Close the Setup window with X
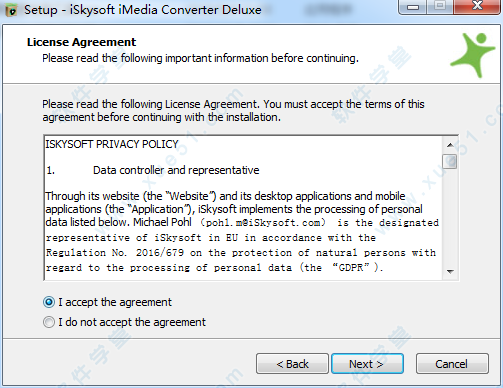Screen dimensions: 503x388 click(x=477, y=6)
